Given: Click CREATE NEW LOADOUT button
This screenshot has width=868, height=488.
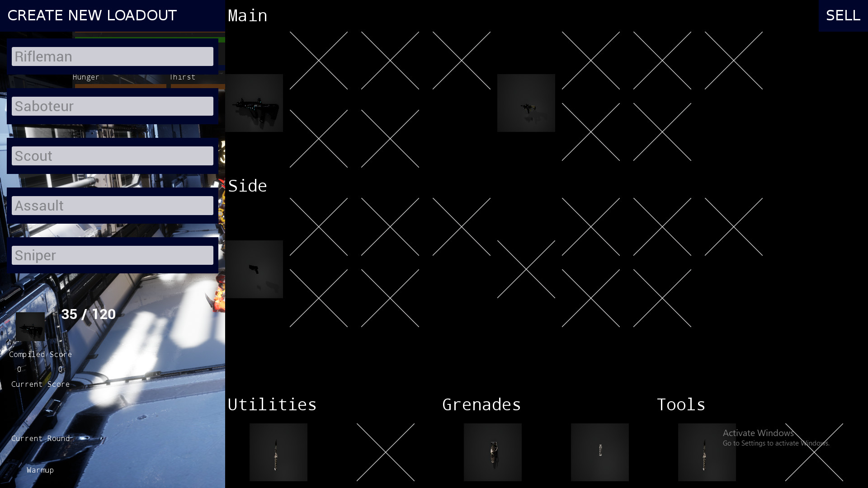Looking at the screenshot, I should (x=92, y=15).
